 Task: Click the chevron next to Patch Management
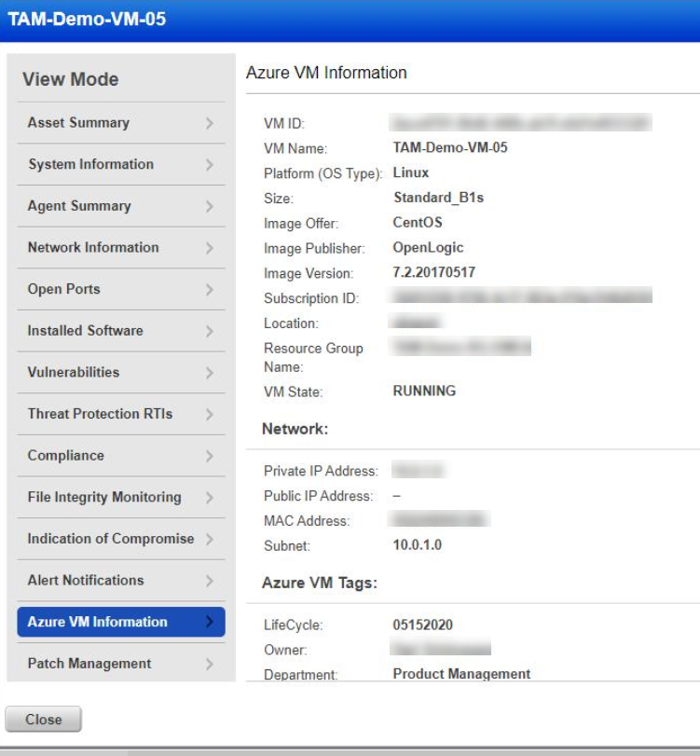(209, 665)
